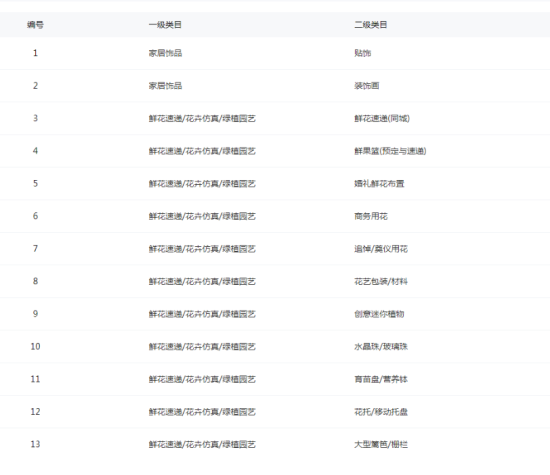Click row number 10 cell
This screenshot has width=550, height=475.
pos(35,347)
